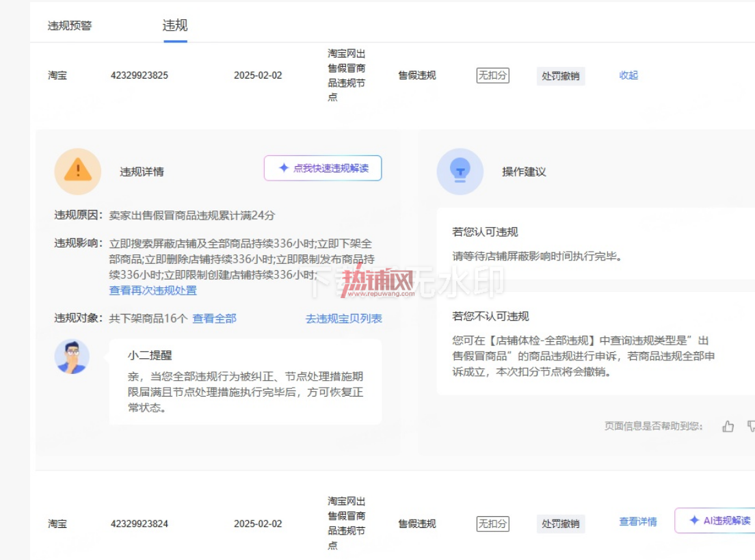755x560 pixels.
Task: Click the 无扣分 badge in first row
Action: [492, 75]
